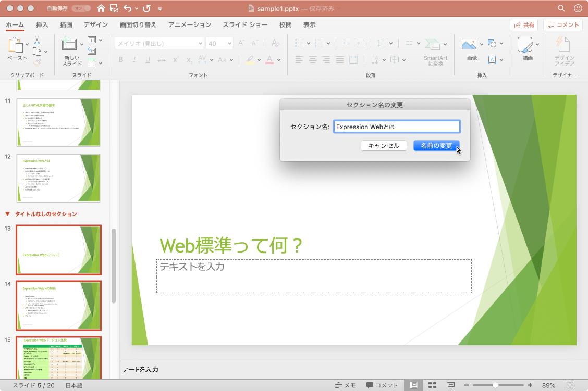Open the ホーム ribbon tab
Image resolution: width=588 pixels, height=391 pixels.
(15, 24)
